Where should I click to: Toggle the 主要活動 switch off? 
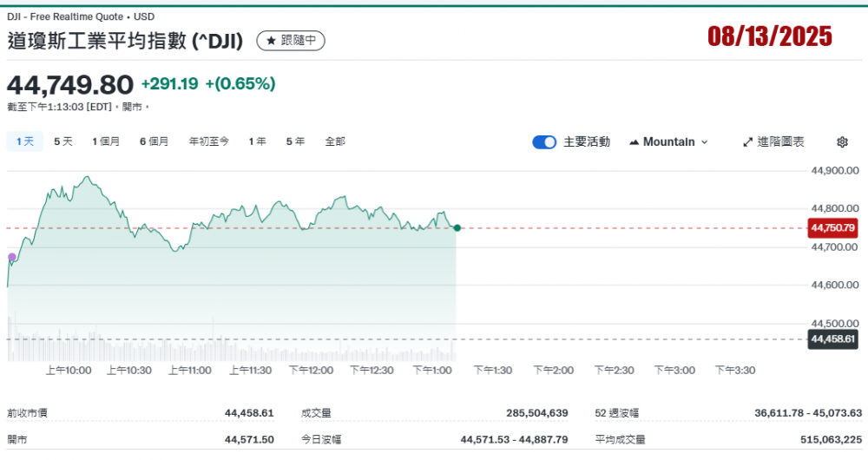544,142
